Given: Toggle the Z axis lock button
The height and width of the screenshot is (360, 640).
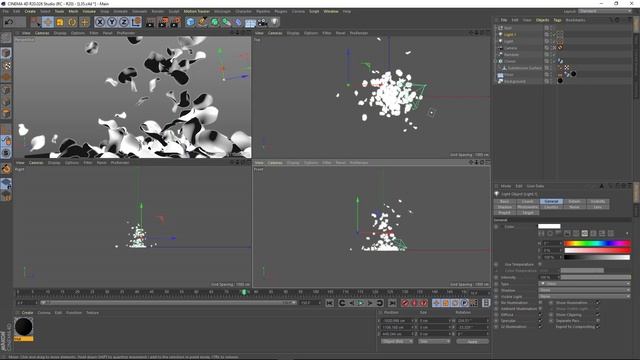Looking at the screenshot, I should click(x=124, y=22).
